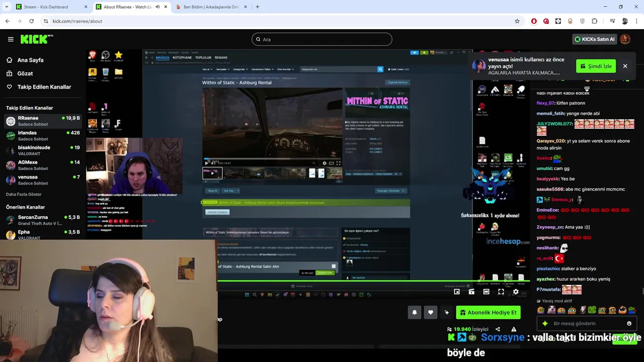This screenshot has height=362, width=644.
Task: Focus the Ara search field
Action: tap(322, 39)
